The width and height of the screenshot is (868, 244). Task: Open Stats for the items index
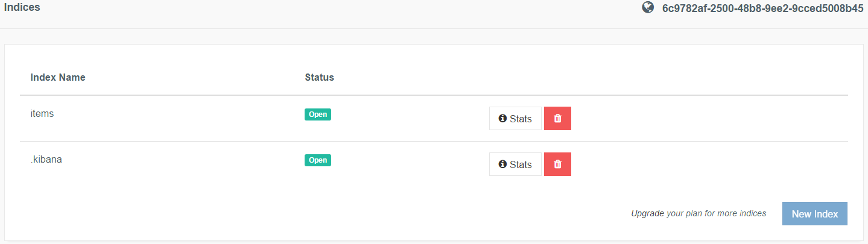[x=515, y=119]
